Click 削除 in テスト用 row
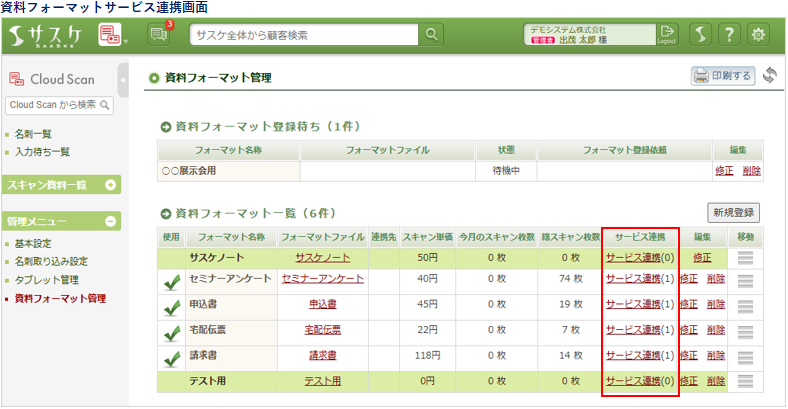The width and height of the screenshot is (788, 409). tap(716, 381)
